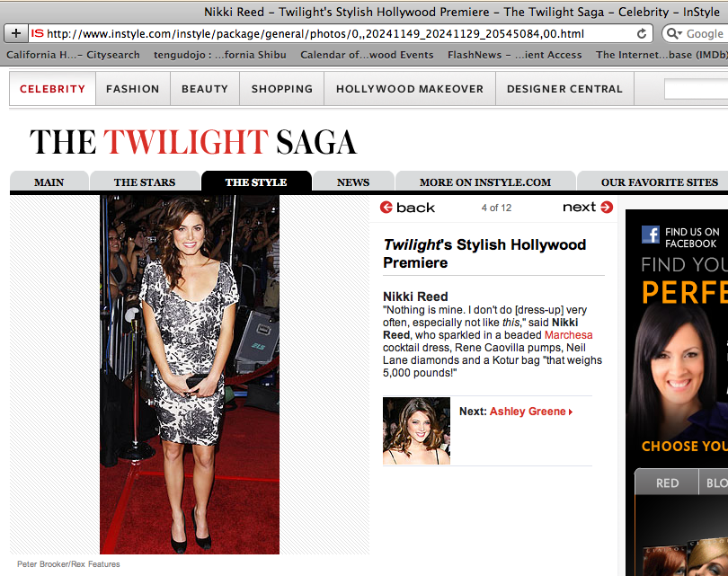Follow the Marchesa designer link
This screenshot has height=576, width=728.
coord(568,334)
